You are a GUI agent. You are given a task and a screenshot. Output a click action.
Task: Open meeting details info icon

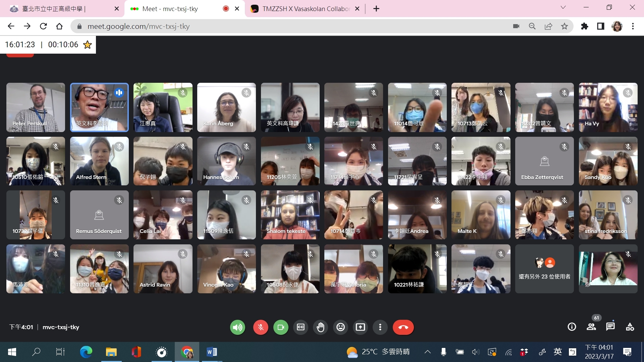(572, 327)
